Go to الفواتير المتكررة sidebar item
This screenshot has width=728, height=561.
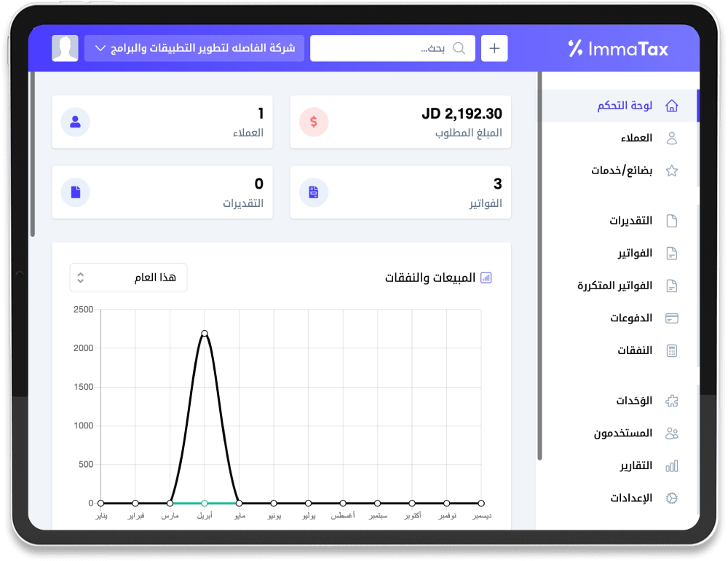pyautogui.click(x=615, y=286)
